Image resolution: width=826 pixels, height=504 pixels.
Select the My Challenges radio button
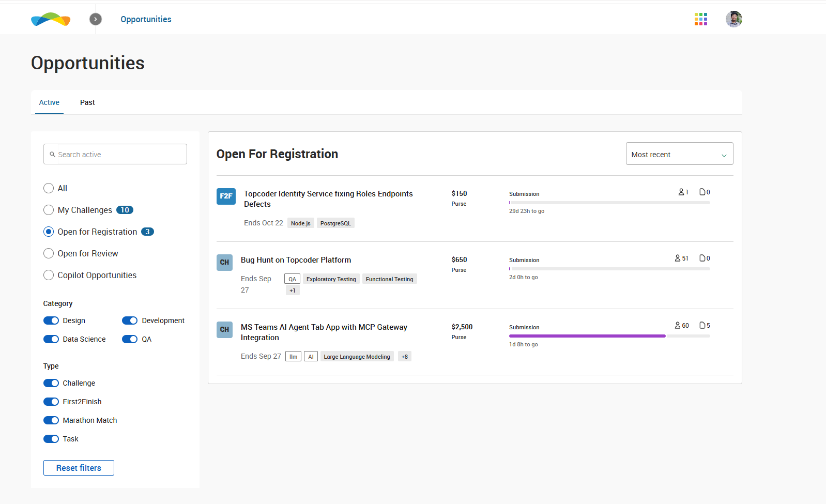pyautogui.click(x=49, y=210)
